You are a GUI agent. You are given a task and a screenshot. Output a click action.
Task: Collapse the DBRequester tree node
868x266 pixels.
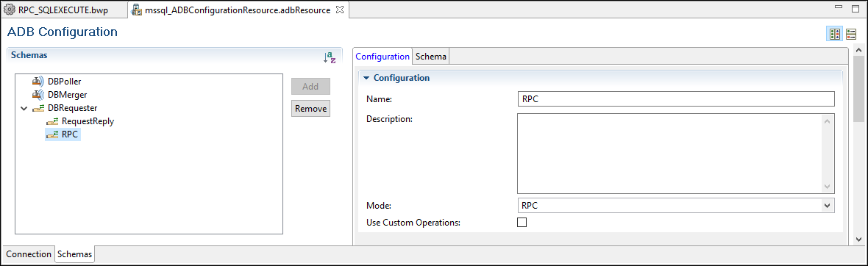point(24,109)
